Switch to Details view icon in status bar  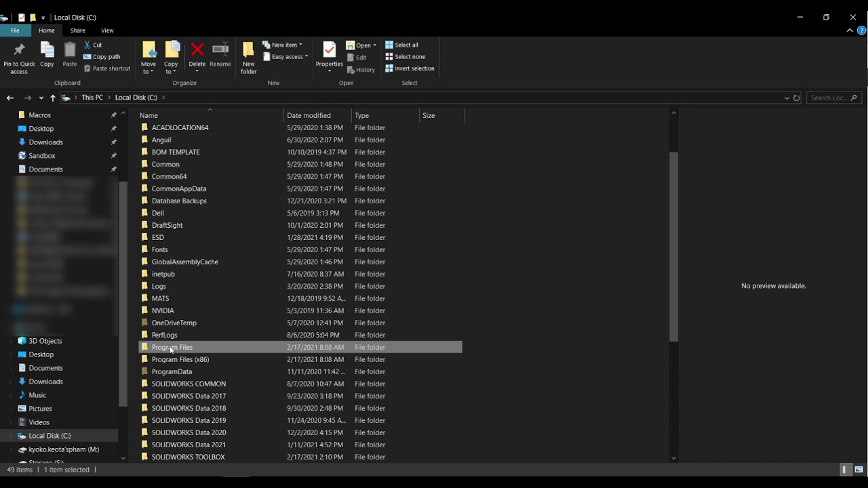[x=844, y=470]
